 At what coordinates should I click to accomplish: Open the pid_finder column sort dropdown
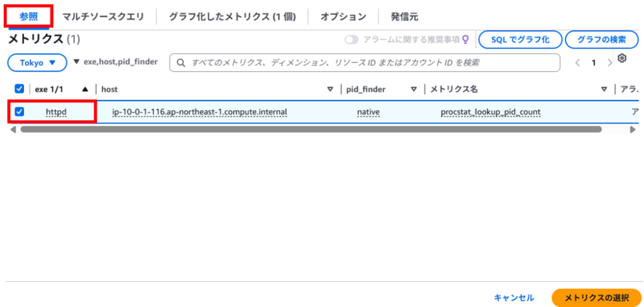414,89
